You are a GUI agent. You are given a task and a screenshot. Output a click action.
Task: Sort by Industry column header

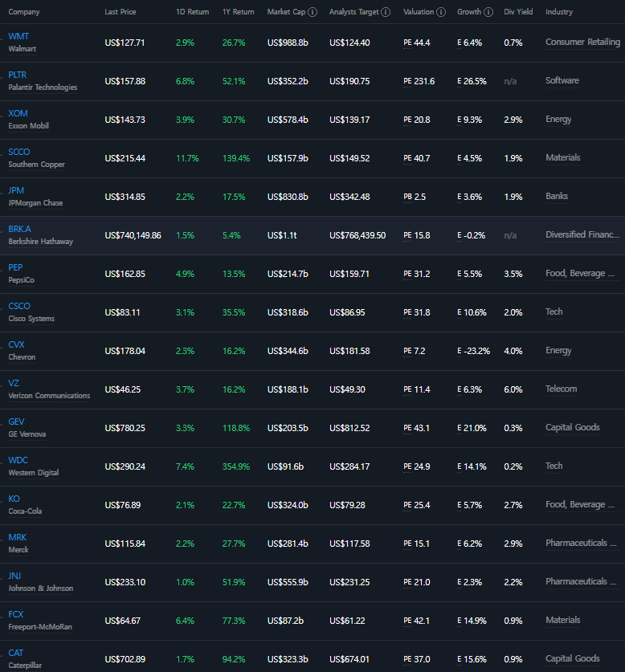point(559,12)
